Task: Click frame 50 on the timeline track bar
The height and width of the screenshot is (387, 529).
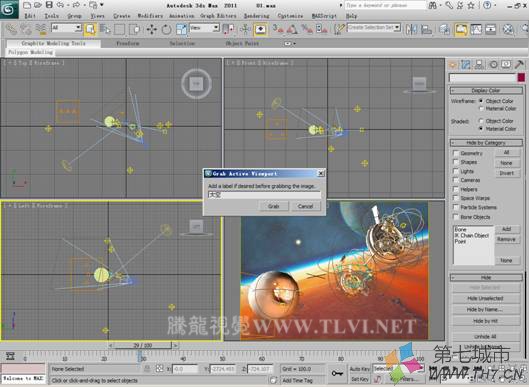Action: coord(222,359)
